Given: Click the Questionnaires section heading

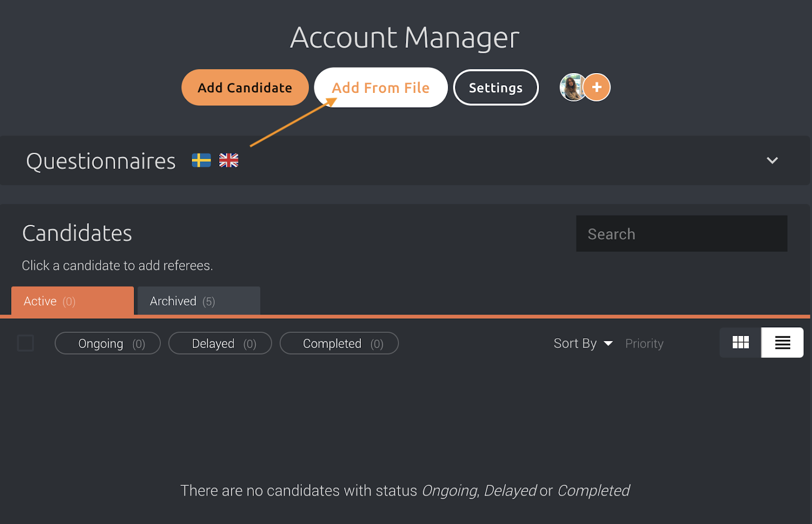Looking at the screenshot, I should coord(101,161).
